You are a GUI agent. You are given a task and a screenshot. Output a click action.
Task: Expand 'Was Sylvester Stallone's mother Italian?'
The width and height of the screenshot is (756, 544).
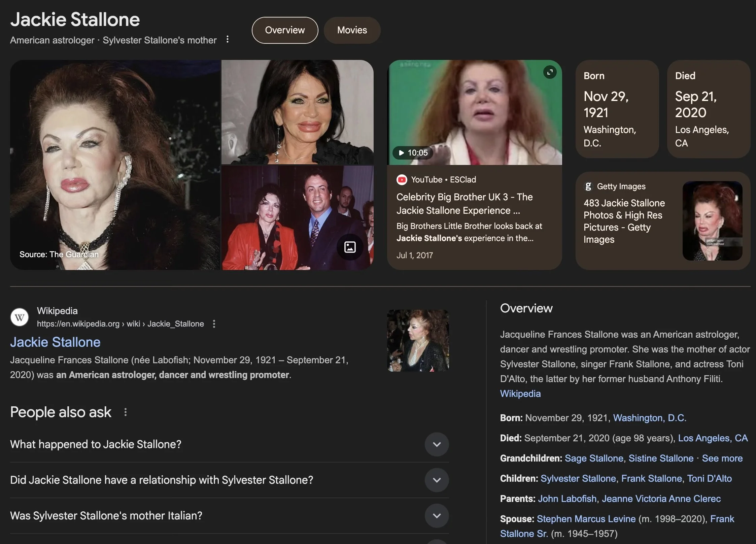click(437, 516)
